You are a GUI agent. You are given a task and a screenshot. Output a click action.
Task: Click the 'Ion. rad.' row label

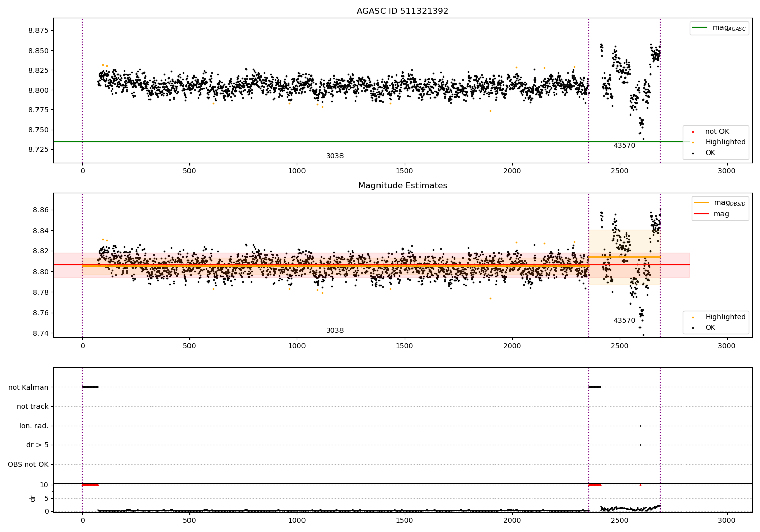click(34, 426)
